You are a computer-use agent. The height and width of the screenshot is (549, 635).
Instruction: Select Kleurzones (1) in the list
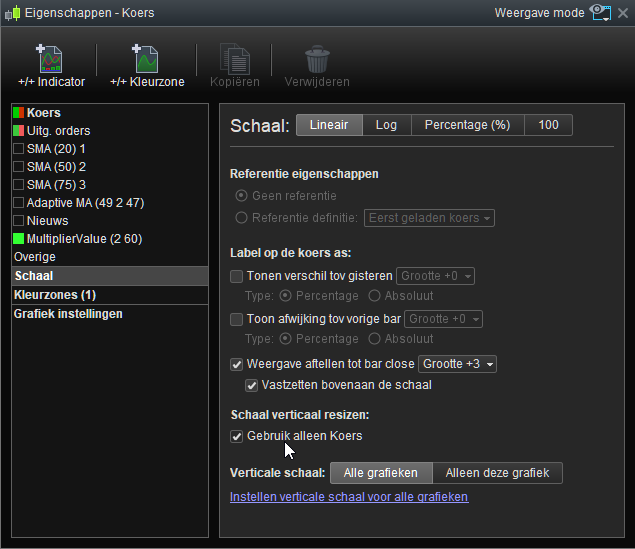[x=55, y=295]
